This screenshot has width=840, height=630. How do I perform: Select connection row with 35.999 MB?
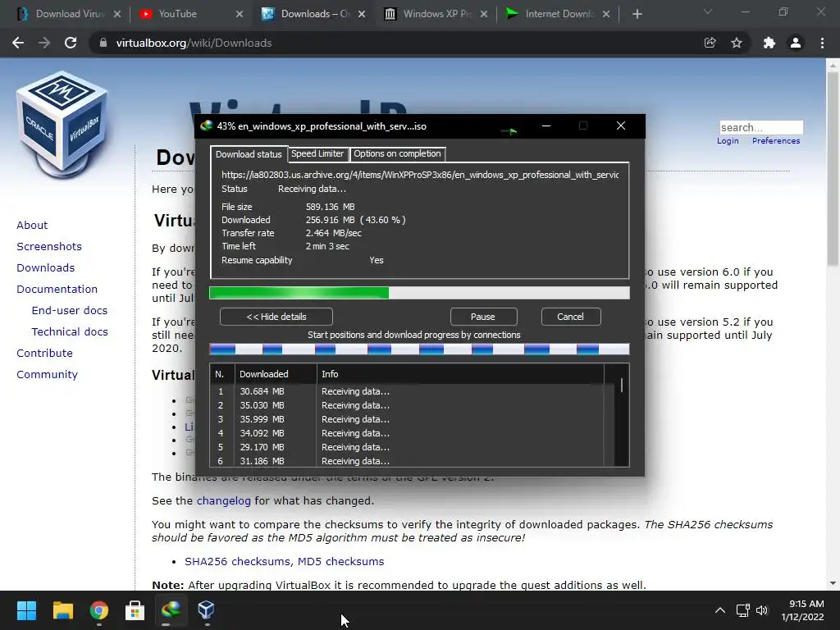pyautogui.click(x=407, y=419)
